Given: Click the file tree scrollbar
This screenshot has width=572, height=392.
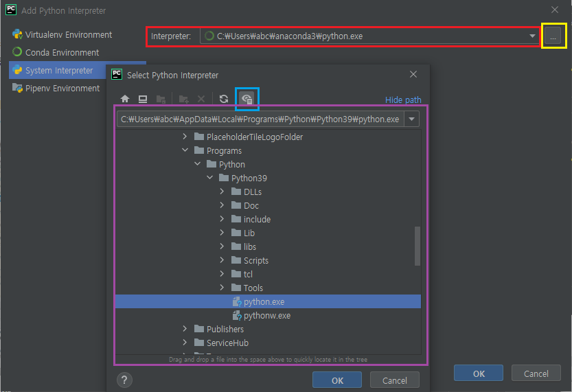Looking at the screenshot, I should pyautogui.click(x=417, y=246).
